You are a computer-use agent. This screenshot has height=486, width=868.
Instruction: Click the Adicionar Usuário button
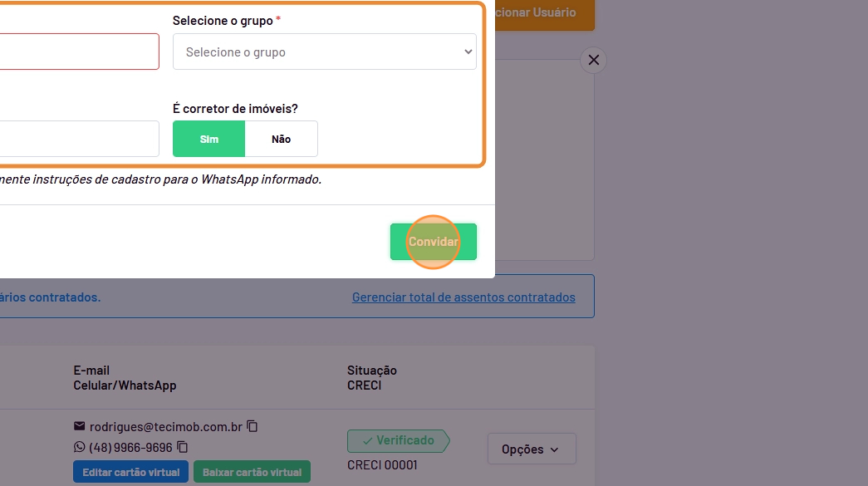pyautogui.click(x=544, y=12)
